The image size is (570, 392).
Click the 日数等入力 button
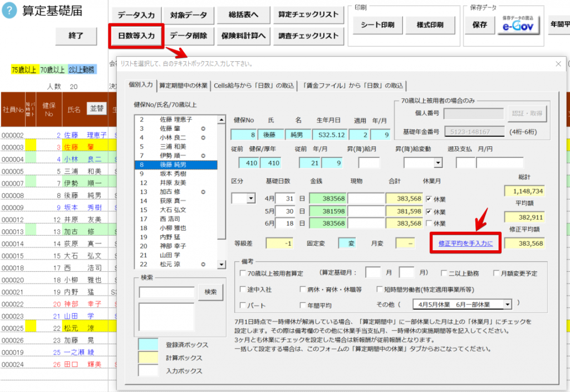pos(136,36)
